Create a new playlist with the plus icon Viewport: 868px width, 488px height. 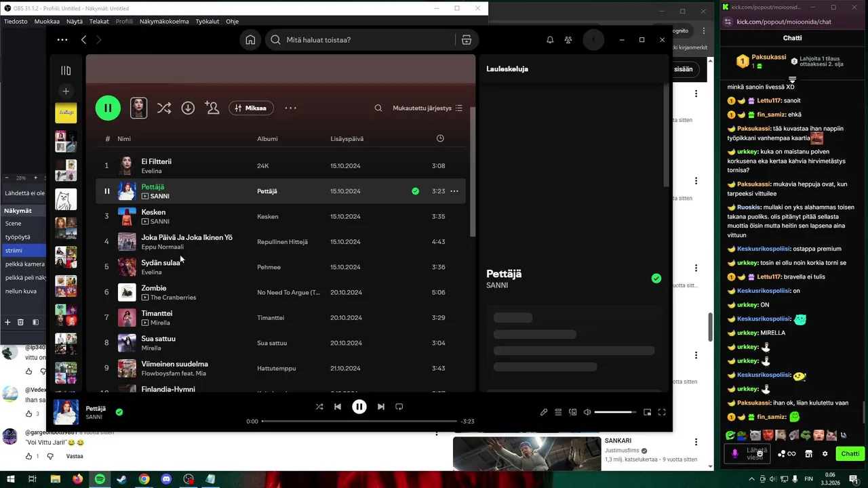[66, 91]
